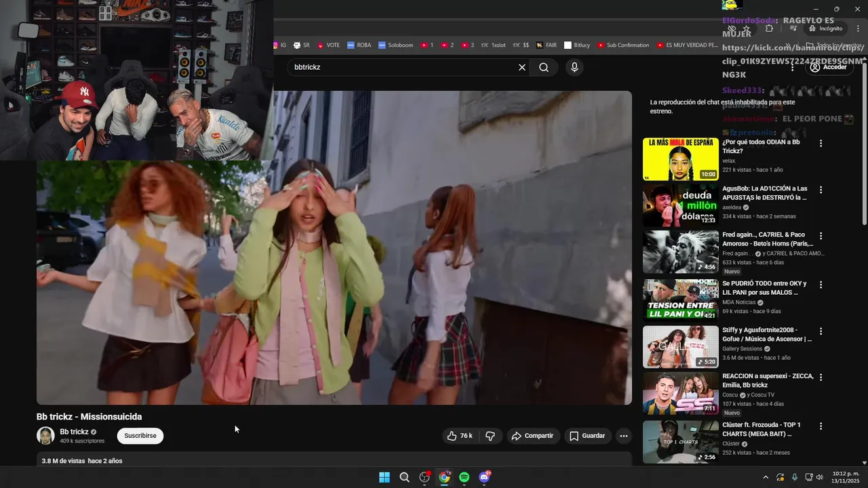Open volume control in system tray
The height and width of the screenshot is (488, 868).
pos(819,477)
